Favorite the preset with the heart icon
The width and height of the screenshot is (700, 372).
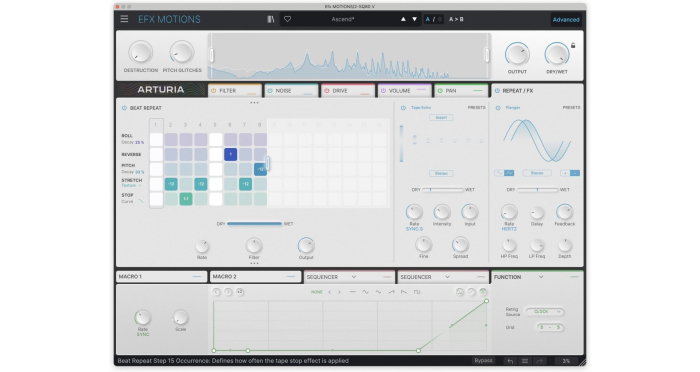click(x=288, y=19)
